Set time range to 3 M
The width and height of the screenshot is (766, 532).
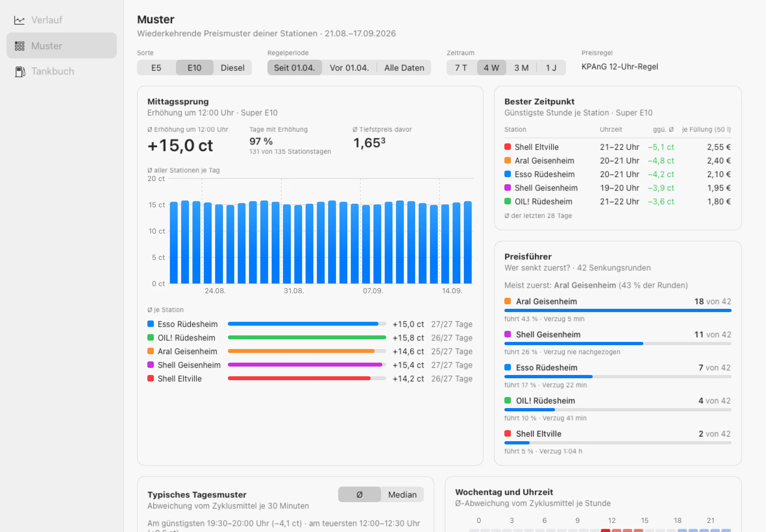(521, 68)
